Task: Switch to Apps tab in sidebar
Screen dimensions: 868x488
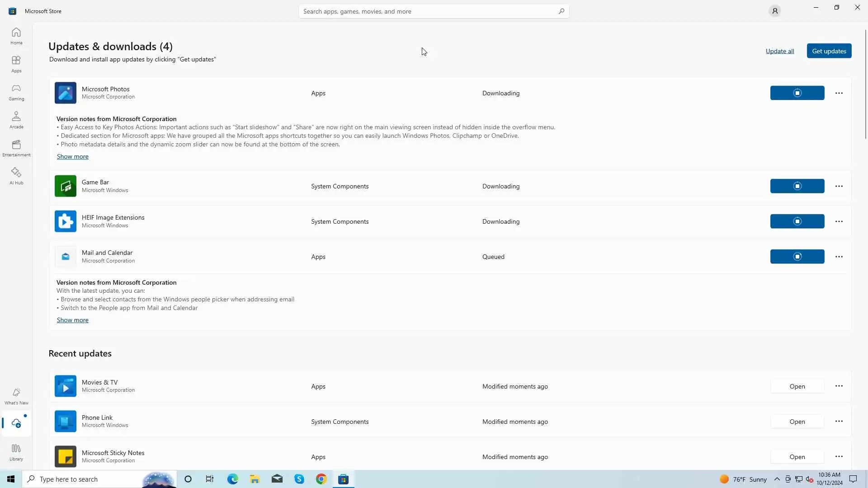Action: point(16,64)
